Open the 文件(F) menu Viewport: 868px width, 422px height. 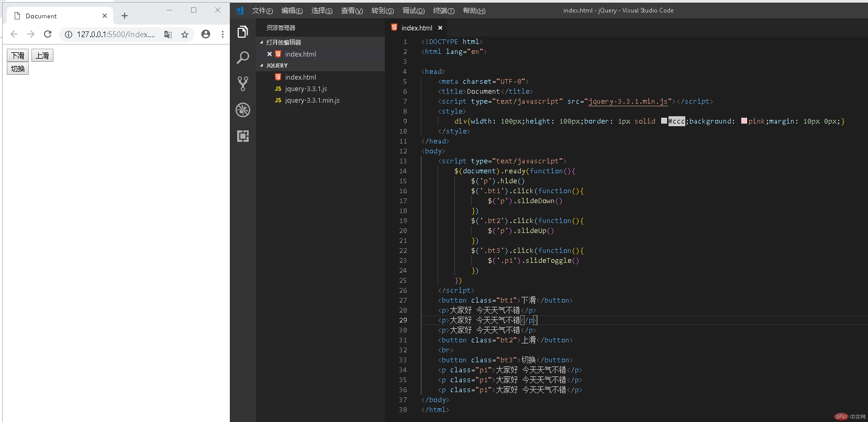262,10
